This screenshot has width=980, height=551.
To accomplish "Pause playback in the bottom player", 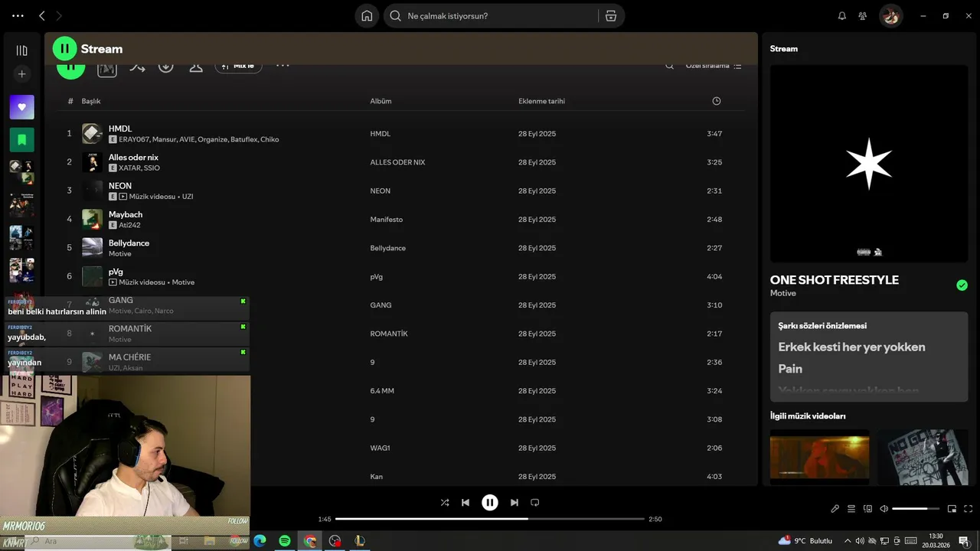I will 490,503.
